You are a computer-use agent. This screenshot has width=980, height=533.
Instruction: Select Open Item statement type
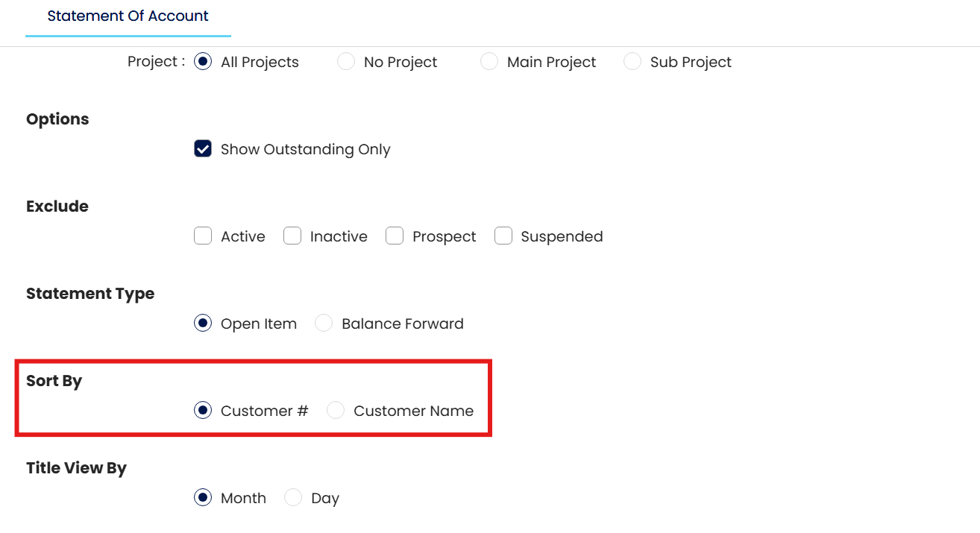pyautogui.click(x=203, y=324)
